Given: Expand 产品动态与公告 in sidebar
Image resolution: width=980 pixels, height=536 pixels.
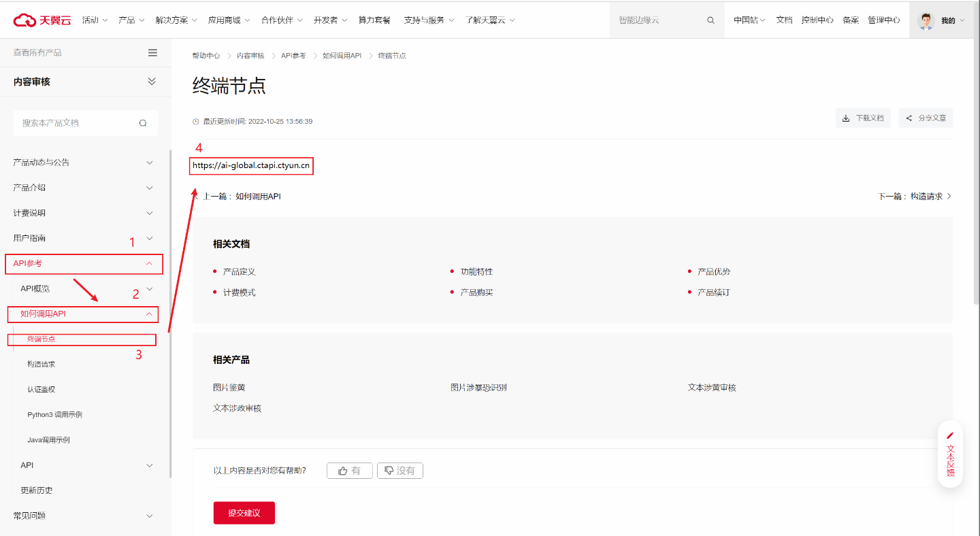Looking at the screenshot, I should pyautogui.click(x=150, y=163).
